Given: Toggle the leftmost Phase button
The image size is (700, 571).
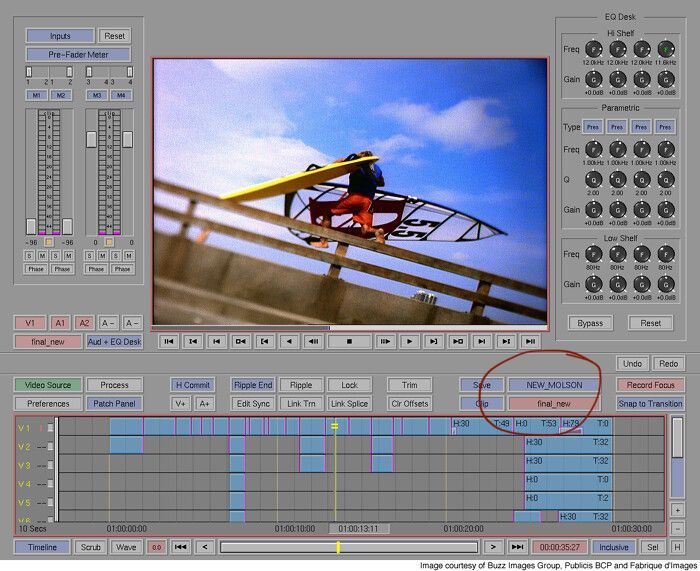Looking at the screenshot, I should click(36, 269).
